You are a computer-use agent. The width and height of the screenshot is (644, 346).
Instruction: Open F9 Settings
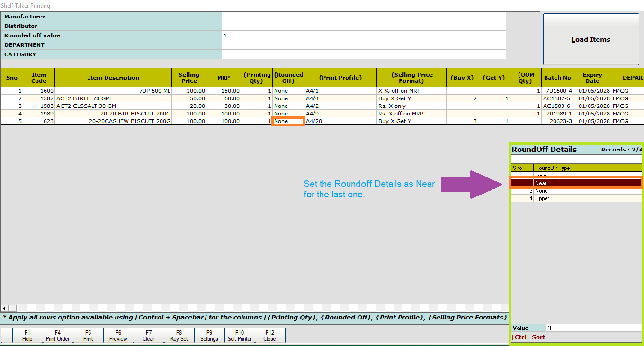(209, 336)
